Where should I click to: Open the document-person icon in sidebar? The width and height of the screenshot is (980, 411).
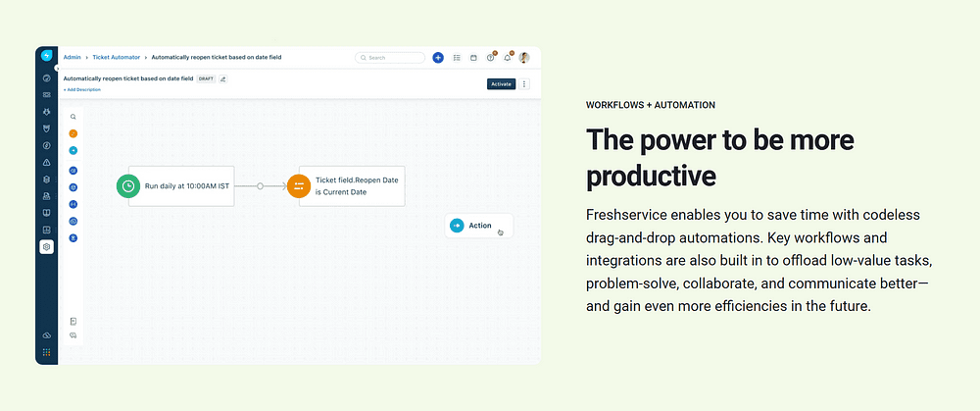[x=46, y=196]
